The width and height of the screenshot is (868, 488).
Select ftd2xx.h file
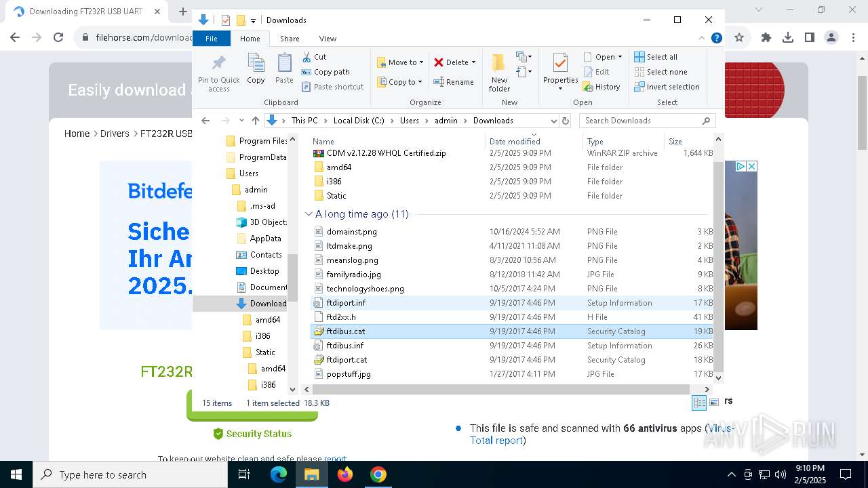tap(512, 317)
